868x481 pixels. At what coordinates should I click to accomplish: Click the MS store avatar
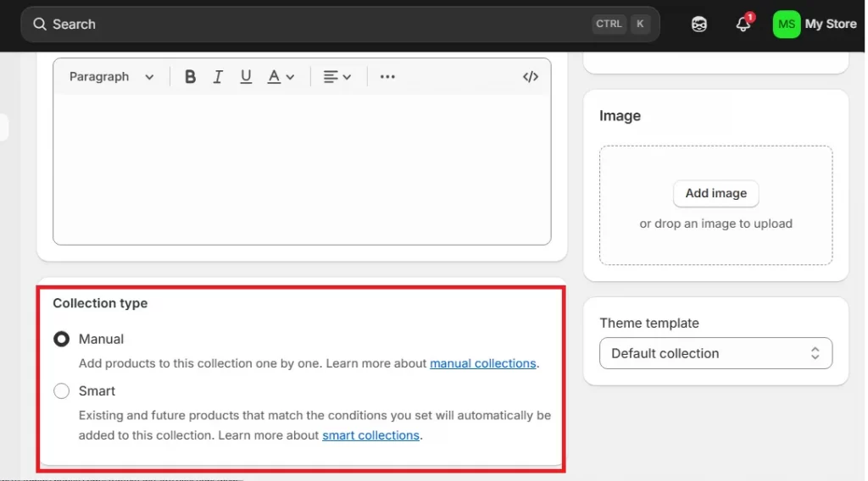tap(786, 25)
